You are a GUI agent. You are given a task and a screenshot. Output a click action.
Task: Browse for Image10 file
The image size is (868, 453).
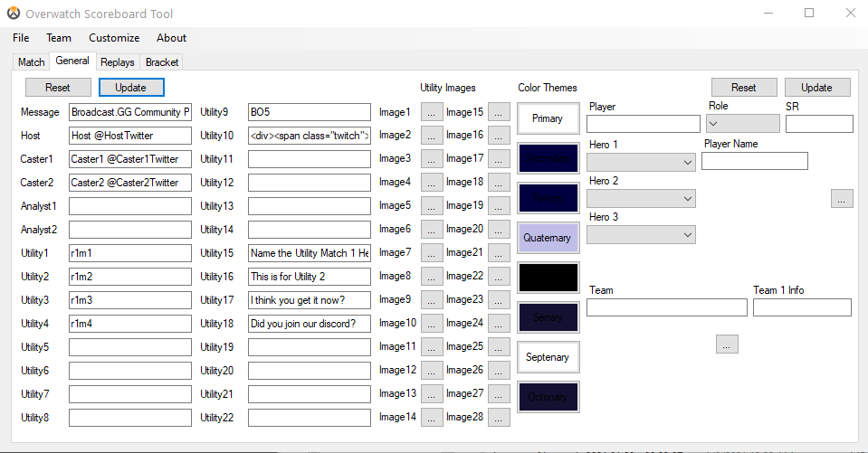(432, 323)
